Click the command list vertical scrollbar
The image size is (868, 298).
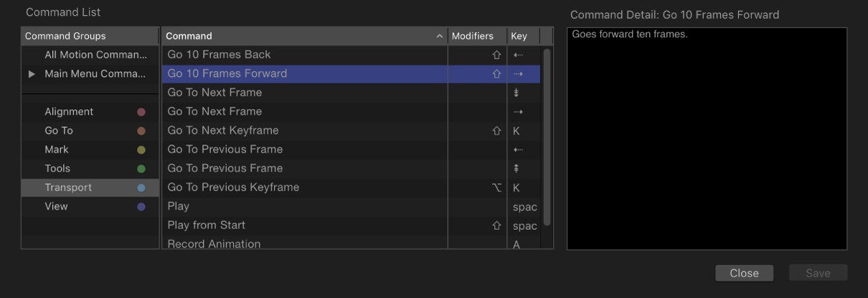click(x=547, y=136)
